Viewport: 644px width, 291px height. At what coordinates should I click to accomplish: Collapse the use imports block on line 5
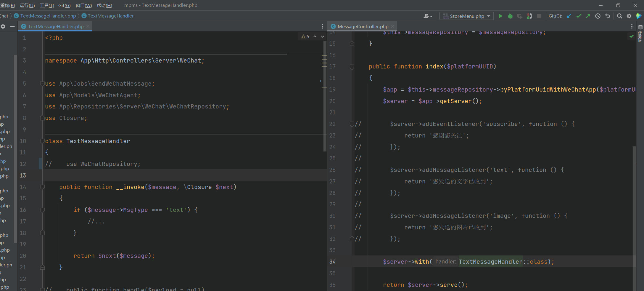pos(42,84)
